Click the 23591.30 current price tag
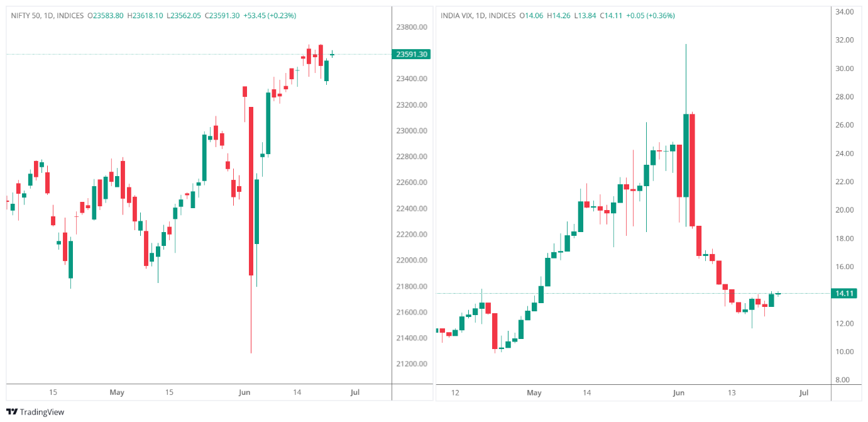Image resolution: width=868 pixels, height=422 pixels. click(412, 54)
